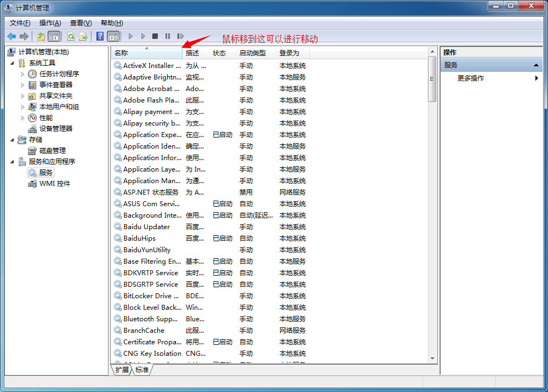Viewport: 548px width, 392px height.
Task: Select the Bluetooth Support service row
Action: (x=151, y=319)
